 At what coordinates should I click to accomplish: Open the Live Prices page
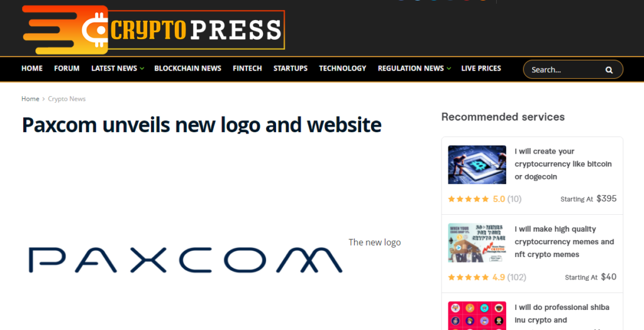[x=481, y=68]
